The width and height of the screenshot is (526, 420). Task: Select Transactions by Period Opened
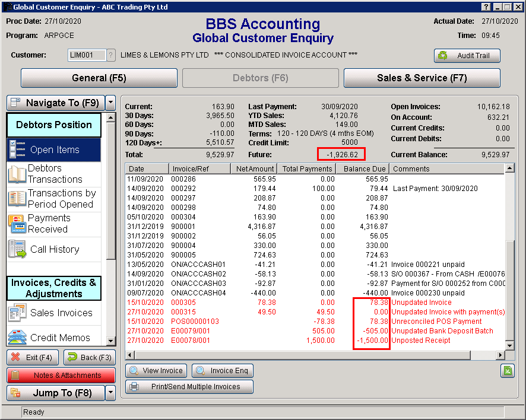(54, 199)
